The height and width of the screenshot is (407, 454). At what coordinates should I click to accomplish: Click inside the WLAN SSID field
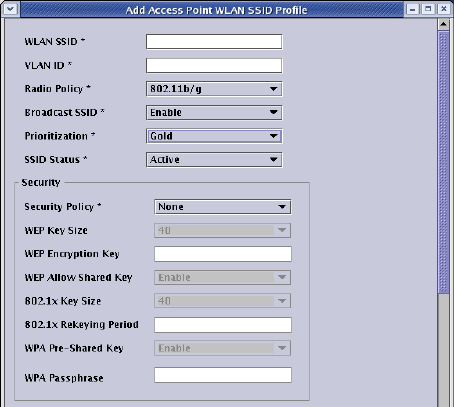pyautogui.click(x=214, y=42)
